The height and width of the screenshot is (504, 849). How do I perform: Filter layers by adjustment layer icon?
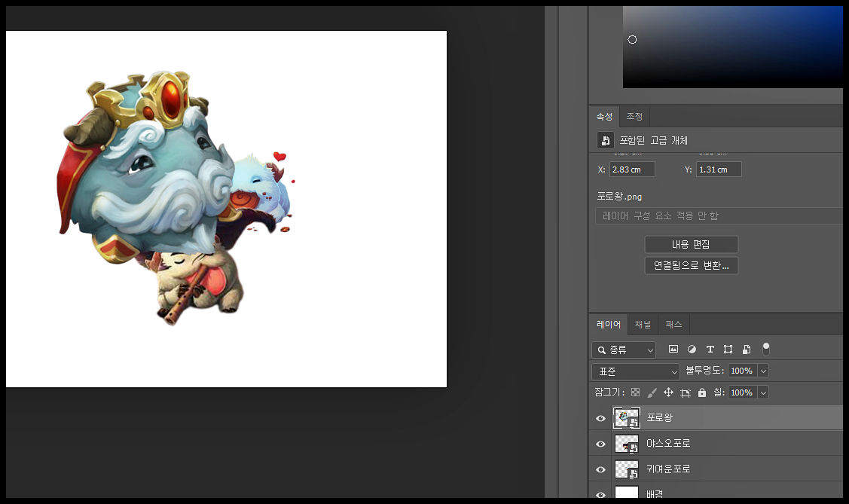point(692,349)
